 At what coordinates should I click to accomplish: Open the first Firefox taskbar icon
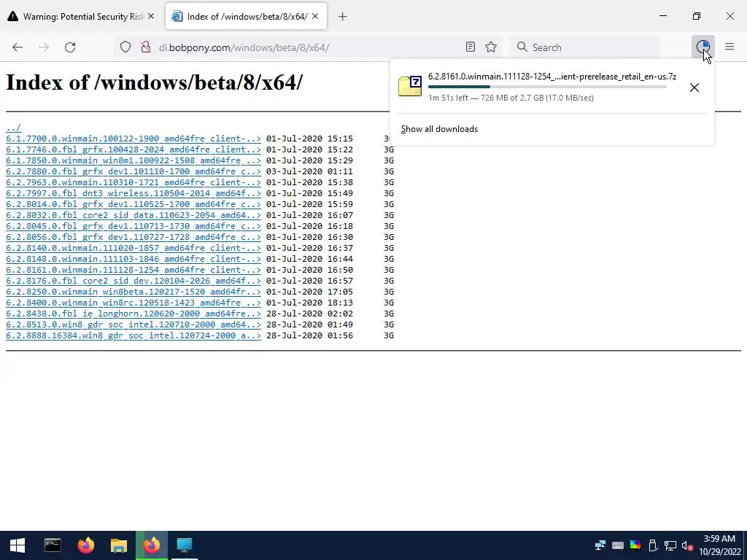point(86,545)
